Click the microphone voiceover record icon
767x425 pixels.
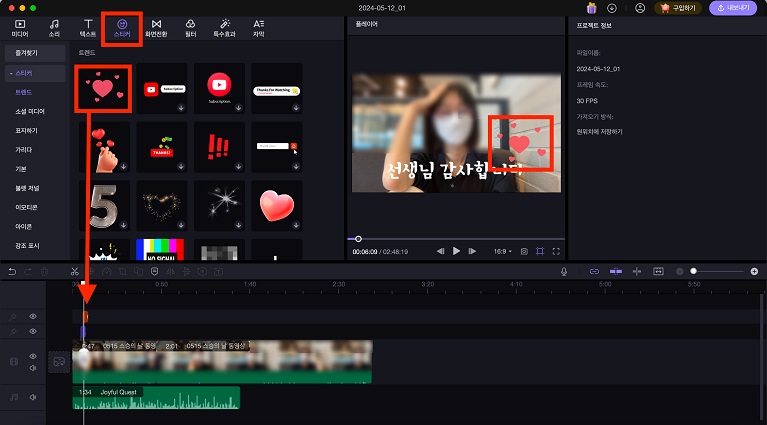[x=564, y=271]
